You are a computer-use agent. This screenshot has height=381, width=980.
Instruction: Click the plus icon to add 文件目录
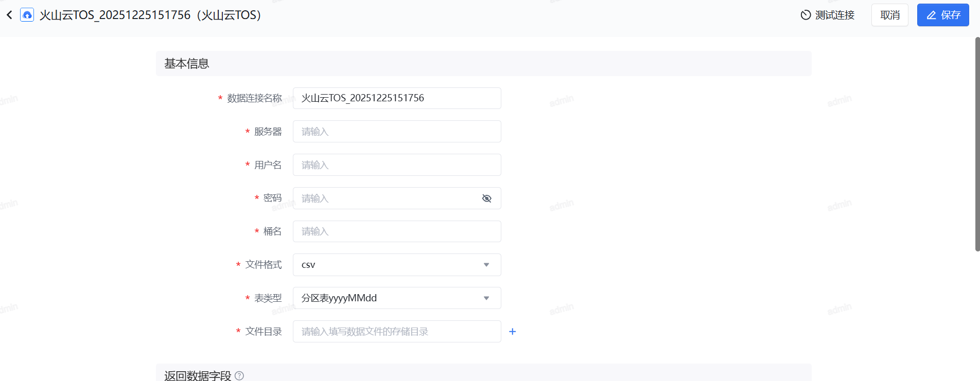(x=512, y=332)
